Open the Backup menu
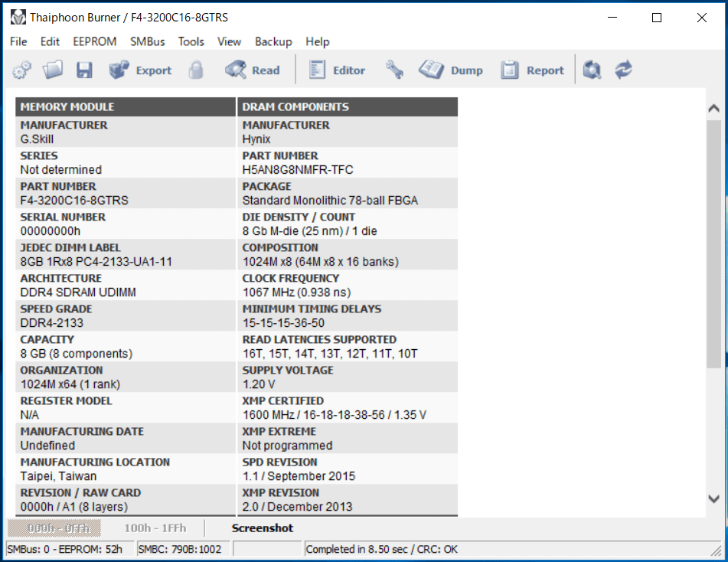 tap(273, 42)
